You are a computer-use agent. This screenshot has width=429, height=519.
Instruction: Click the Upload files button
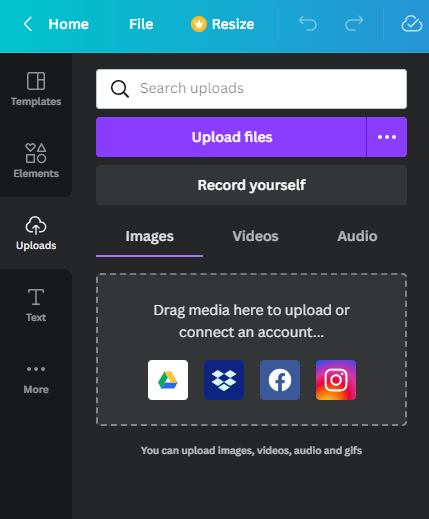pos(231,137)
